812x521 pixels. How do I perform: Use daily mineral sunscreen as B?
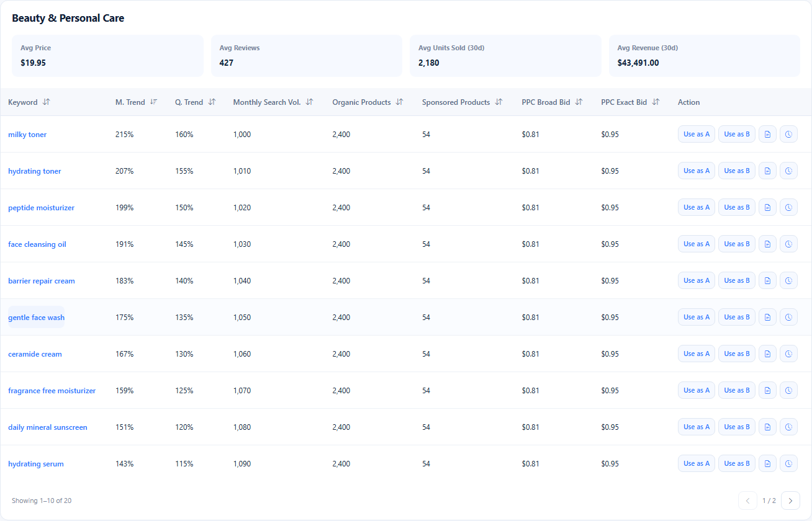[x=737, y=427]
